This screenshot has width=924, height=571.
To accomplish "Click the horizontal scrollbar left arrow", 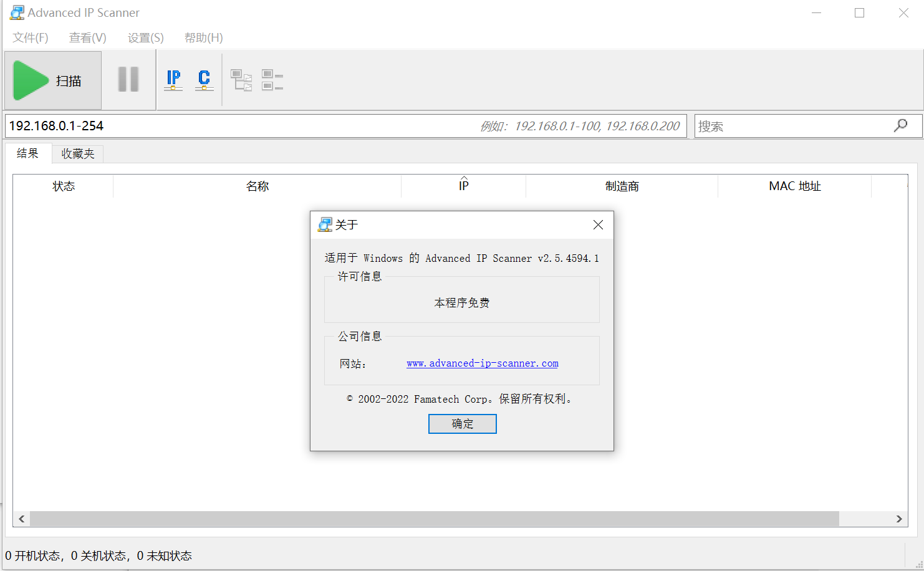I will pos(22,519).
